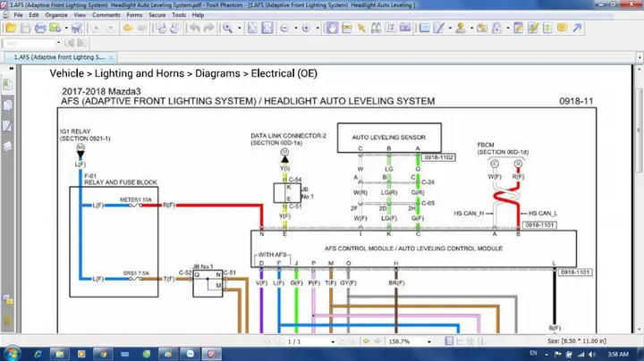
Task: Click the Zoom Out minus icon
Action: pos(284,28)
